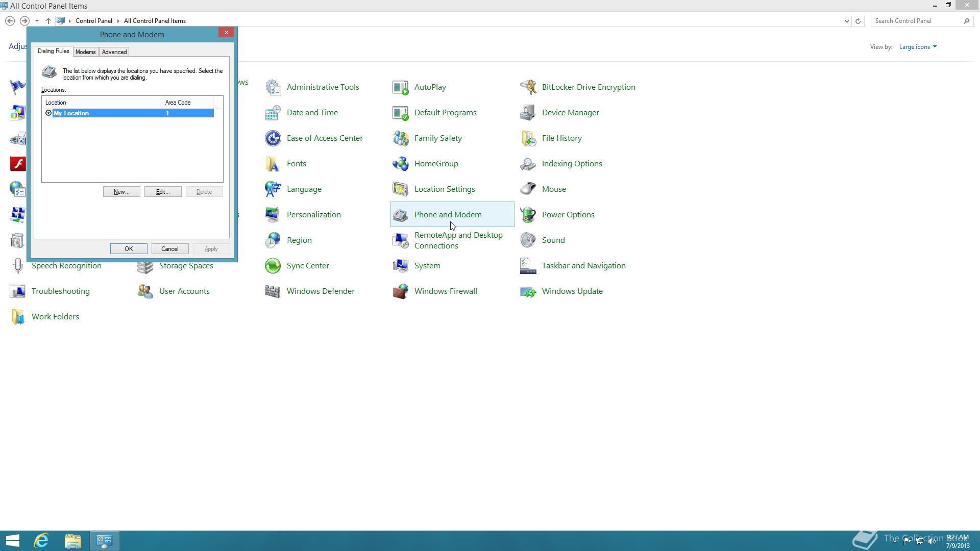Open the Storage Spaces link
This screenshot has width=980, height=551.
186,266
